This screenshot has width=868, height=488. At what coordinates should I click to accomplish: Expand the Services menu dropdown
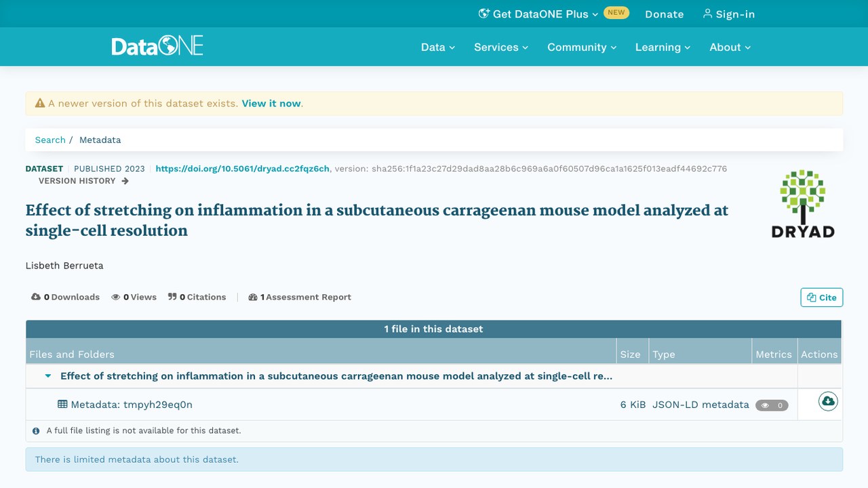pyautogui.click(x=501, y=47)
